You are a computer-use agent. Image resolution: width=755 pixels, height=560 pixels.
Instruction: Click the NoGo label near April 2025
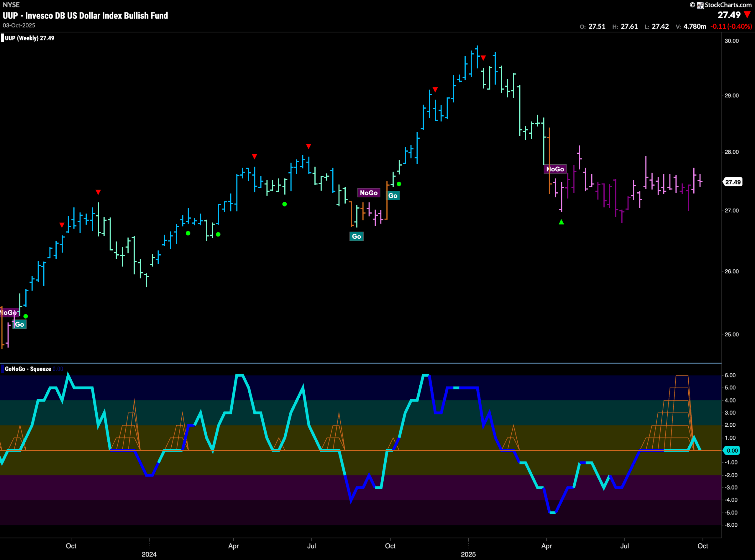555,169
